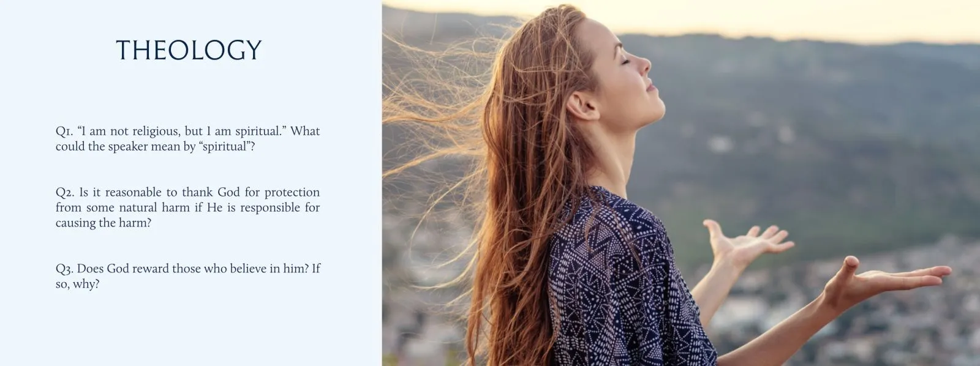980x366 pixels.
Task: Click the woman's ear
Action: (x=581, y=105)
